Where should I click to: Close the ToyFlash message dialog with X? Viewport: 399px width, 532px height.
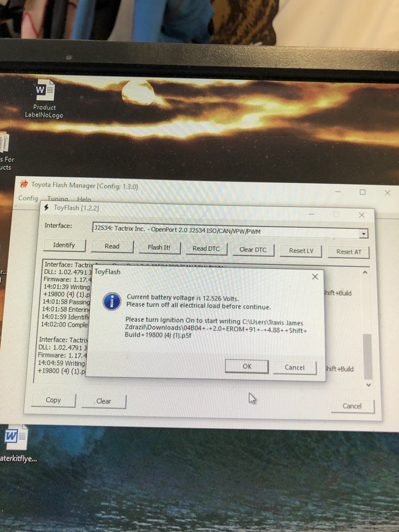click(315, 276)
